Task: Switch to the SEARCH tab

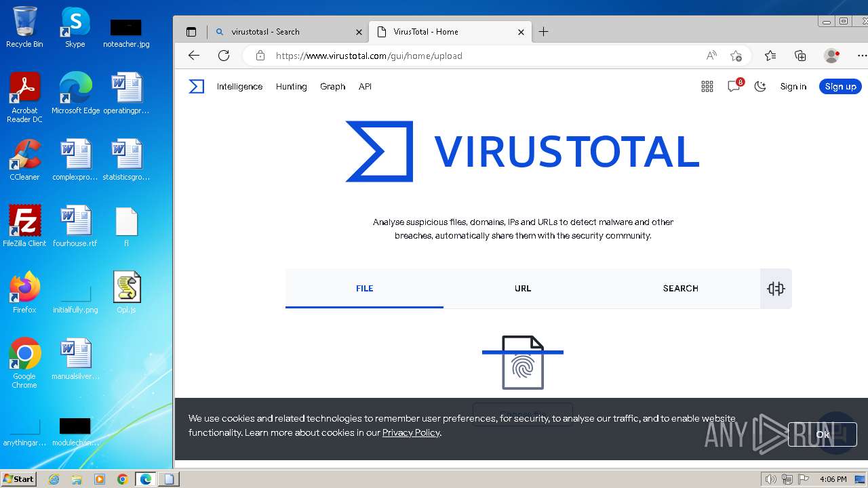Action: point(681,289)
